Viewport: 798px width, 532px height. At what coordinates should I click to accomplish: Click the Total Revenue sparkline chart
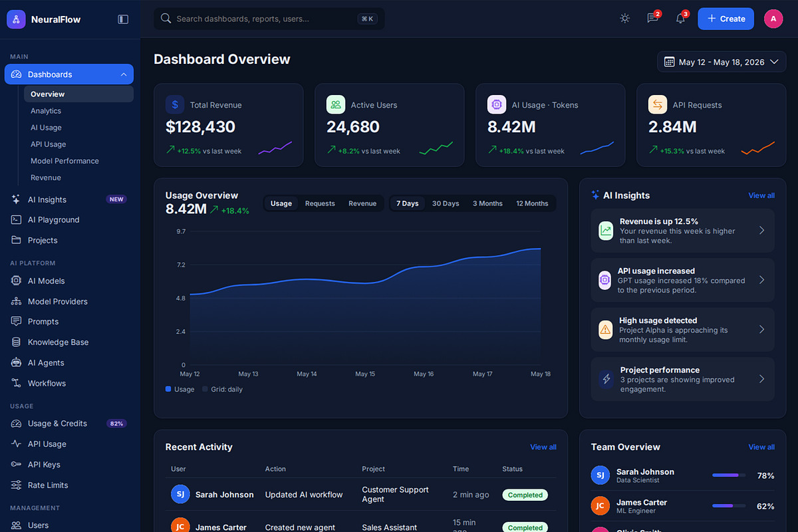tap(275, 148)
